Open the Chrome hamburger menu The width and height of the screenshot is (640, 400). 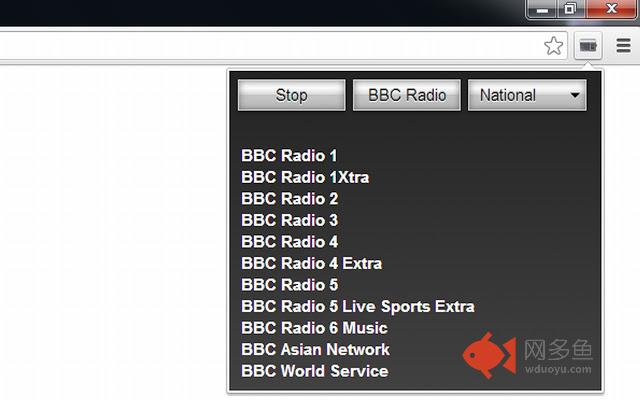623,46
